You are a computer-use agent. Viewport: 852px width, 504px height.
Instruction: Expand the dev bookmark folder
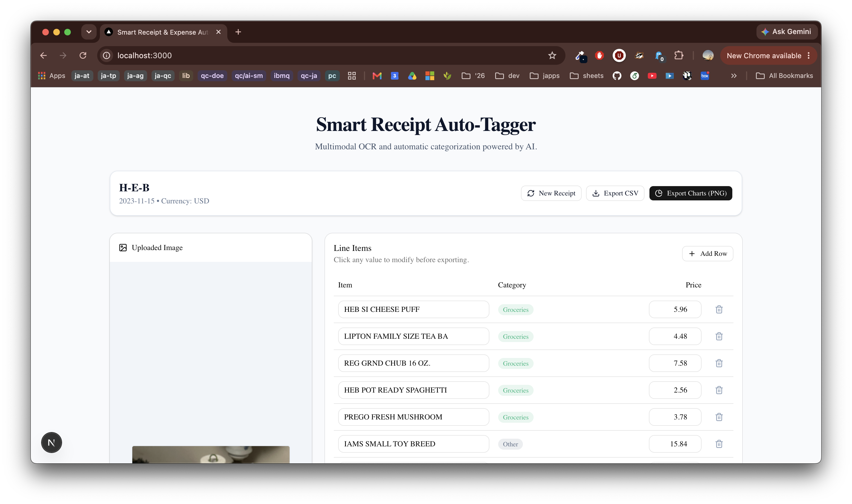pyautogui.click(x=507, y=76)
